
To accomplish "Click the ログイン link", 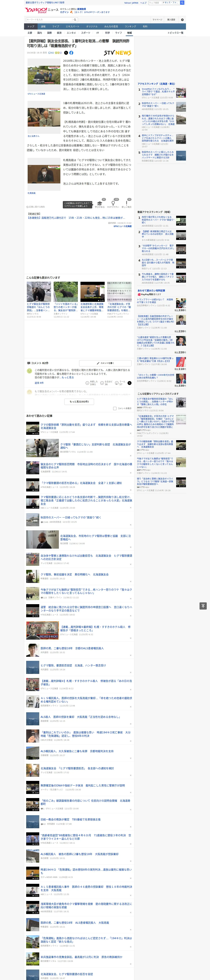I will pyautogui.click(x=64, y=12).
